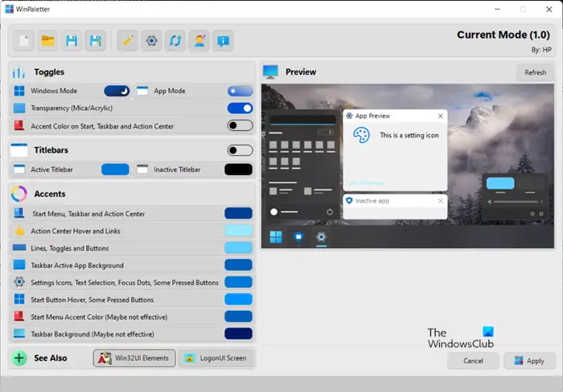
Task: Change Action Center Hover and Links color
Action: (238, 231)
